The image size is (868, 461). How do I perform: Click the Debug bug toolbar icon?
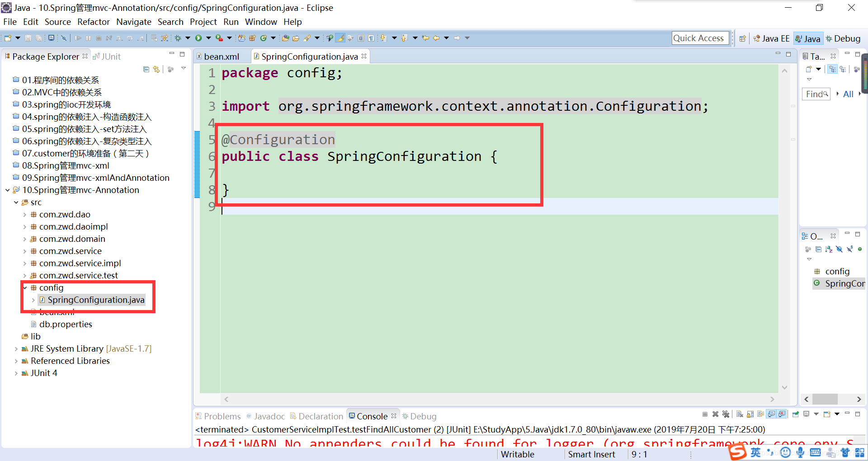click(x=178, y=38)
